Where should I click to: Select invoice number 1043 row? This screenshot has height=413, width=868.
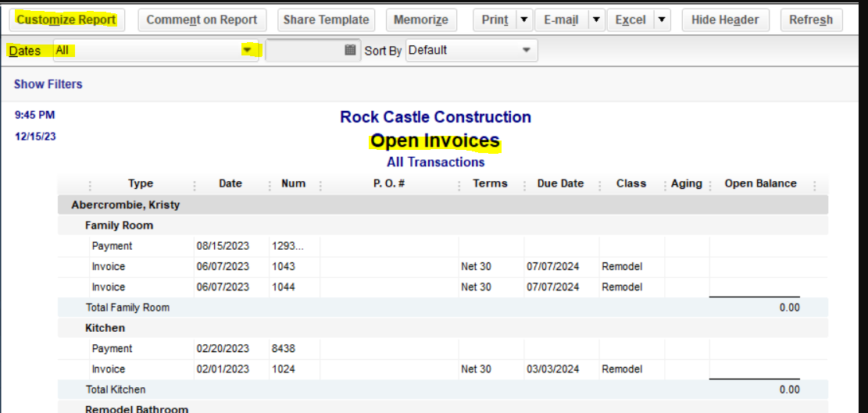click(284, 266)
